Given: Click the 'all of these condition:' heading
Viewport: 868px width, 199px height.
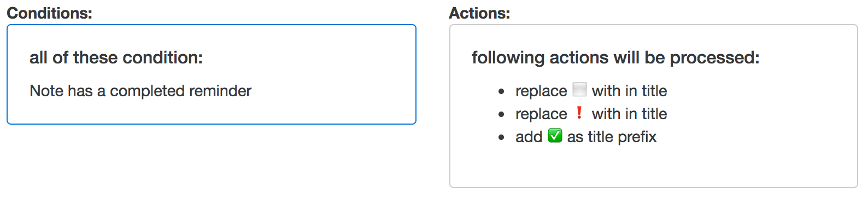Looking at the screenshot, I should [x=116, y=57].
